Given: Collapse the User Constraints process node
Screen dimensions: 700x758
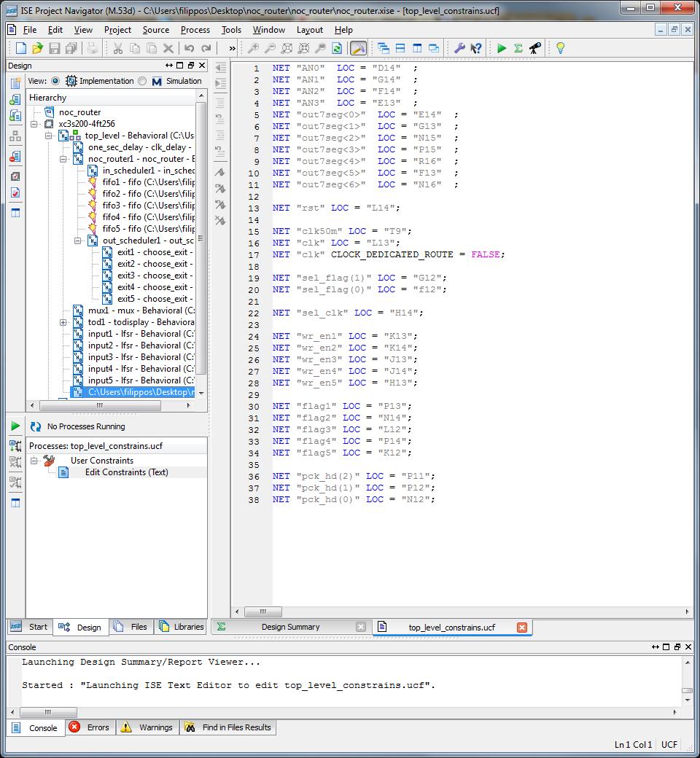Looking at the screenshot, I should click(34, 461).
